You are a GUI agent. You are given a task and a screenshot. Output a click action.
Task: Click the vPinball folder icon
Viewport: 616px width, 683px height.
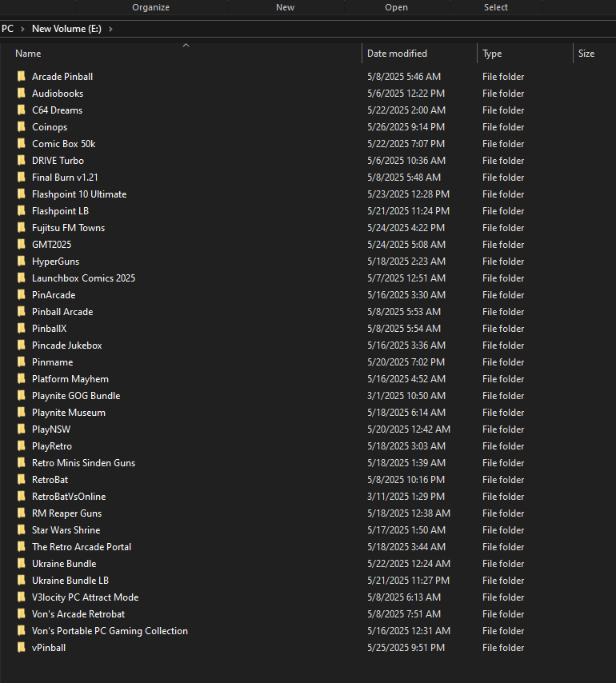[x=21, y=648]
